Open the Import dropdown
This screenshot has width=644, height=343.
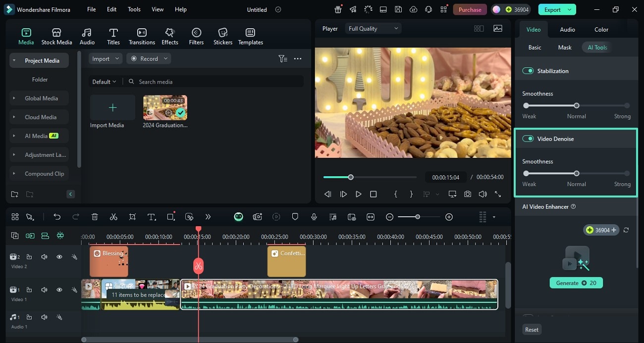point(106,58)
